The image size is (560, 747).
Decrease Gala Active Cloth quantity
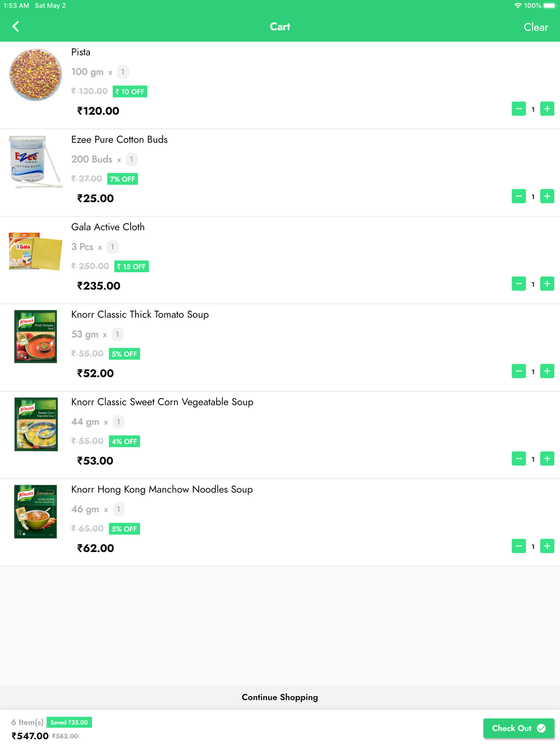point(519,284)
